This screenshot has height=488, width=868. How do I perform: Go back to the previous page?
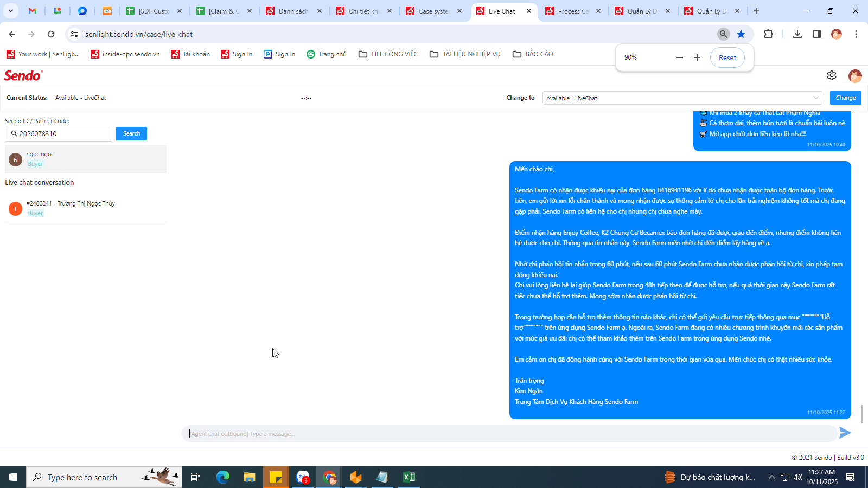pyautogui.click(x=12, y=34)
